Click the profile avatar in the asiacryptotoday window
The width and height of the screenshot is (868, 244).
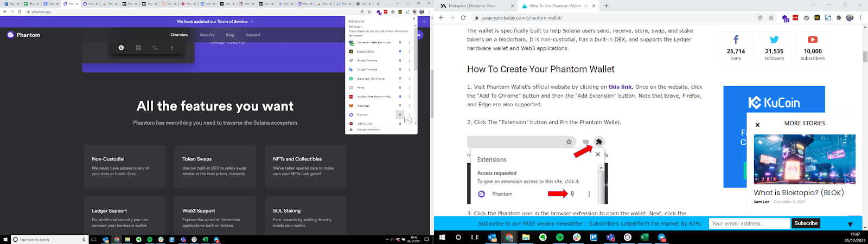click(x=850, y=18)
